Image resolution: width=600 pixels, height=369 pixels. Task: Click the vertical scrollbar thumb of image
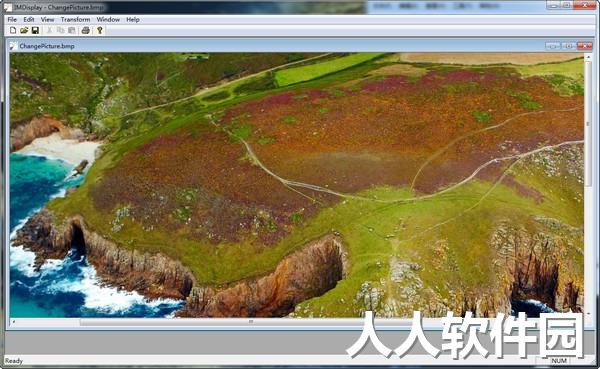pos(588,124)
